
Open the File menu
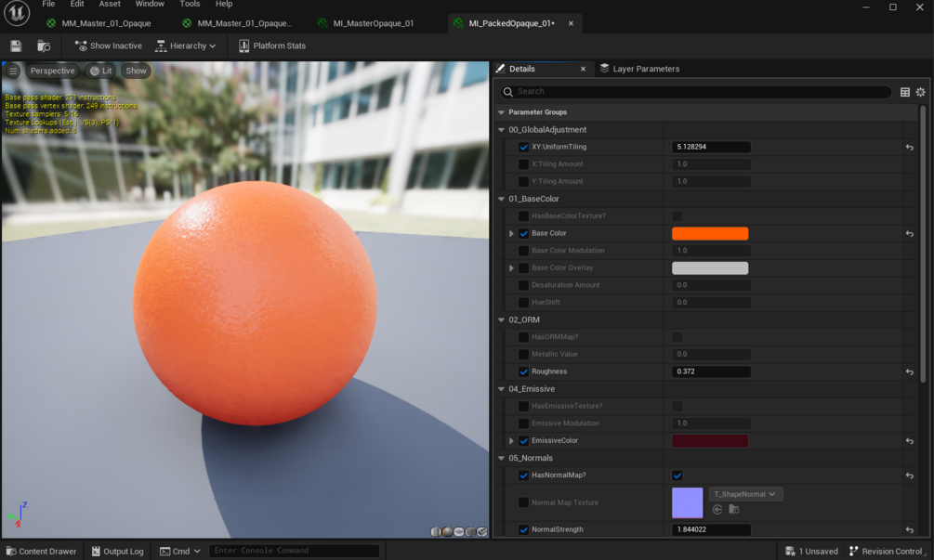[48, 4]
